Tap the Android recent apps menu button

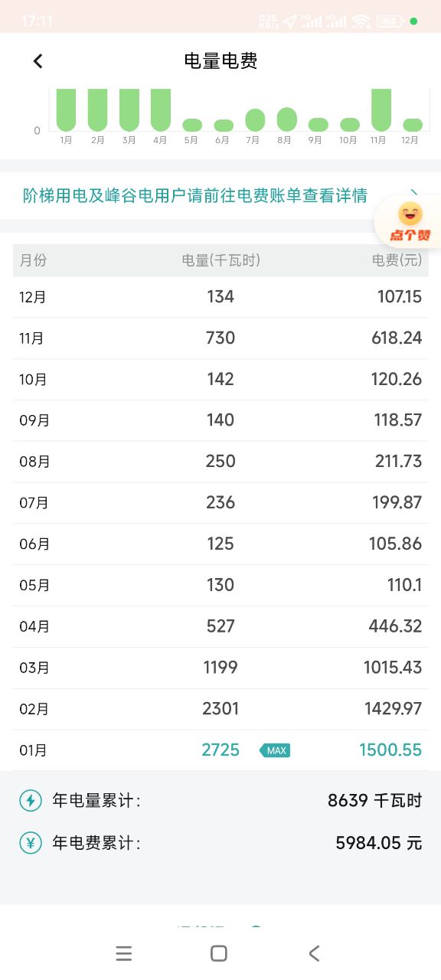tap(124, 953)
